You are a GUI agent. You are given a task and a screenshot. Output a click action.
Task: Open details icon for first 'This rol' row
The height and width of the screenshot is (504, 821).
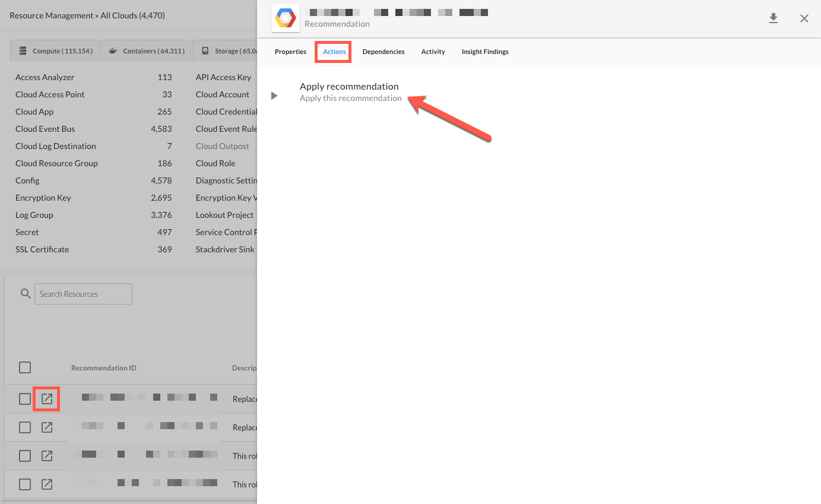click(47, 456)
